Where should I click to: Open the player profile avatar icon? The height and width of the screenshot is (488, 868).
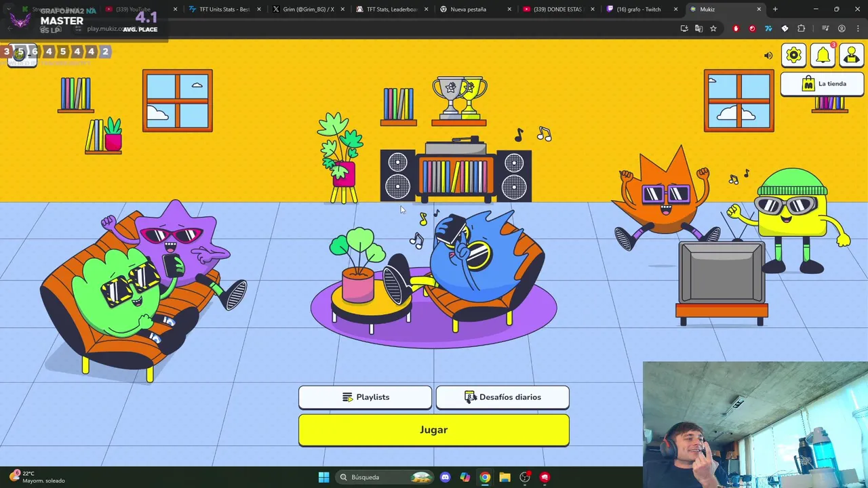coord(852,56)
